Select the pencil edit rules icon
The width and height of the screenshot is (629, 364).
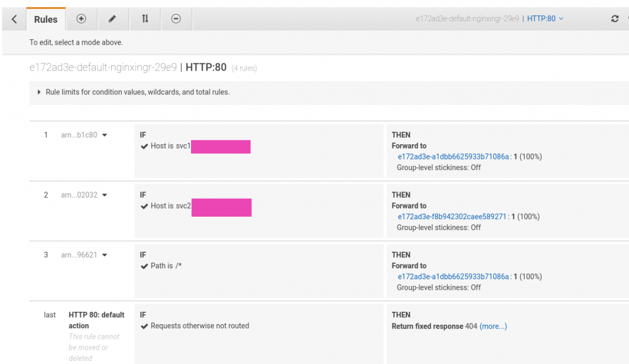coord(113,18)
